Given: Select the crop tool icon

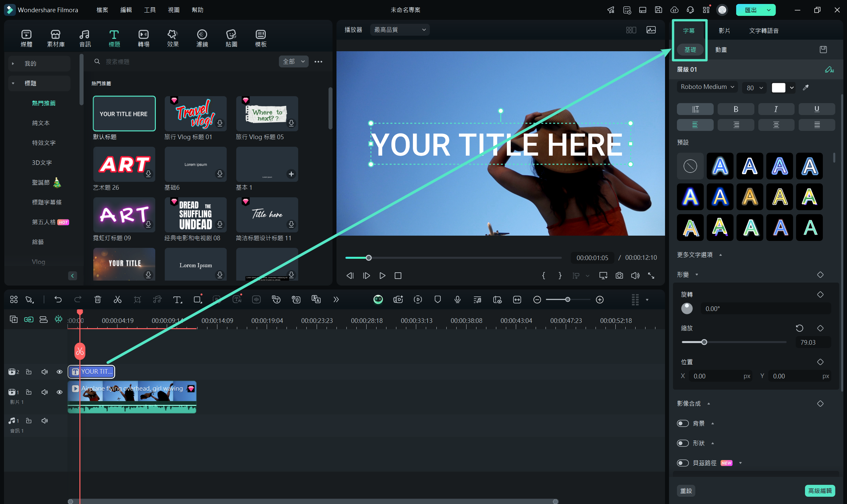Looking at the screenshot, I should (138, 299).
